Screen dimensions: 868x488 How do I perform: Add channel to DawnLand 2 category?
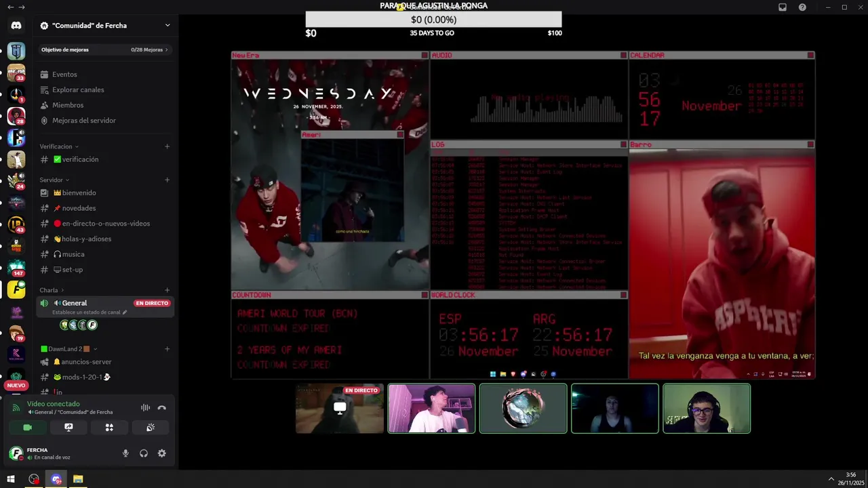tap(167, 349)
